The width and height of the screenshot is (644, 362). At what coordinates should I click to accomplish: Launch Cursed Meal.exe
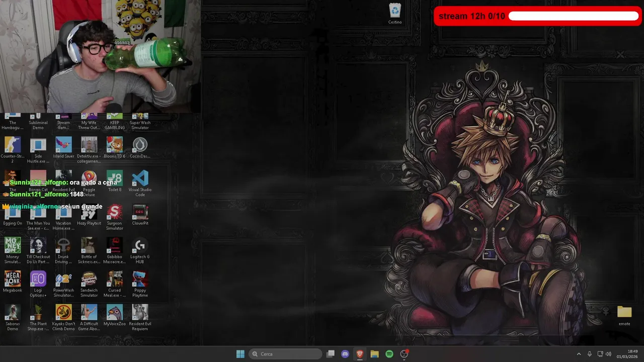point(115,284)
